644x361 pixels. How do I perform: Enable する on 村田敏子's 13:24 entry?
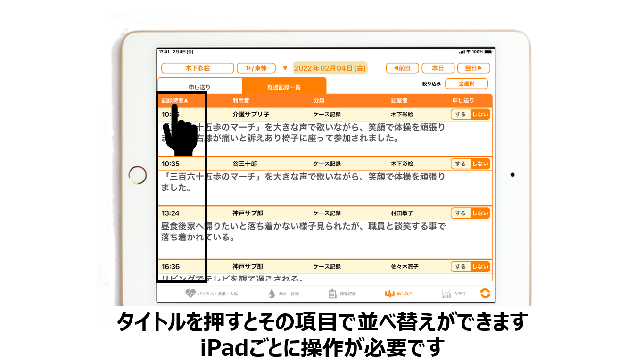point(461,213)
